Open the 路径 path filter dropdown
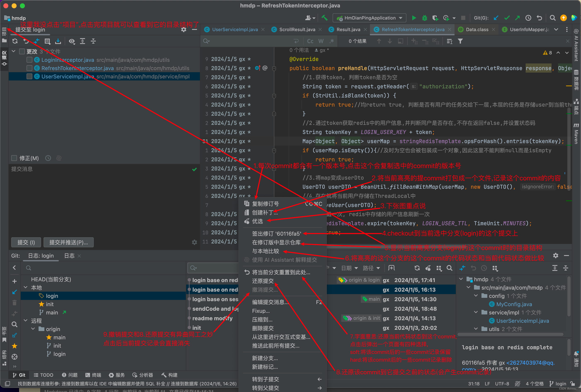Image resolution: width=581 pixels, height=392 pixels. coord(371,268)
